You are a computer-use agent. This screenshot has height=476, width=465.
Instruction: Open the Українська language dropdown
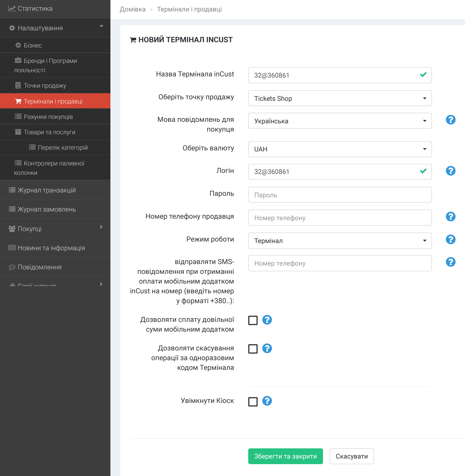click(340, 121)
